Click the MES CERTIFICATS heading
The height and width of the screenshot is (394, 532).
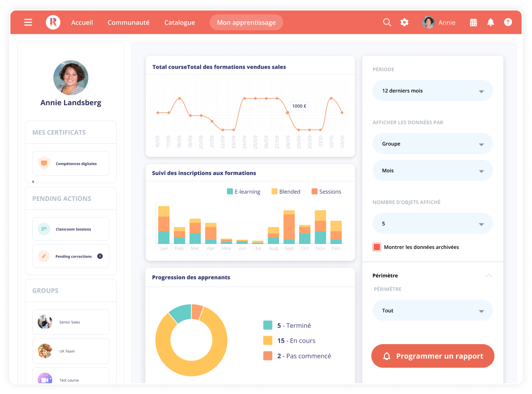(x=59, y=132)
